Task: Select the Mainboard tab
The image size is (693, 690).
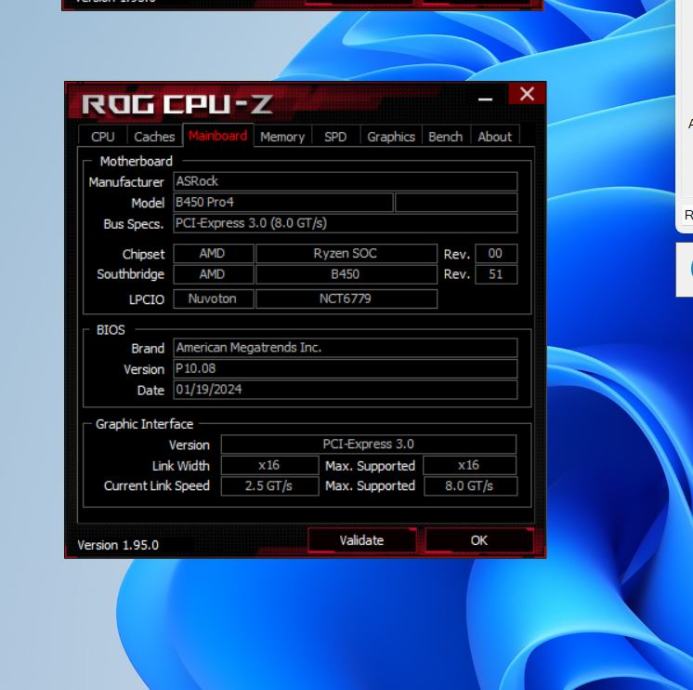Action: [218, 136]
